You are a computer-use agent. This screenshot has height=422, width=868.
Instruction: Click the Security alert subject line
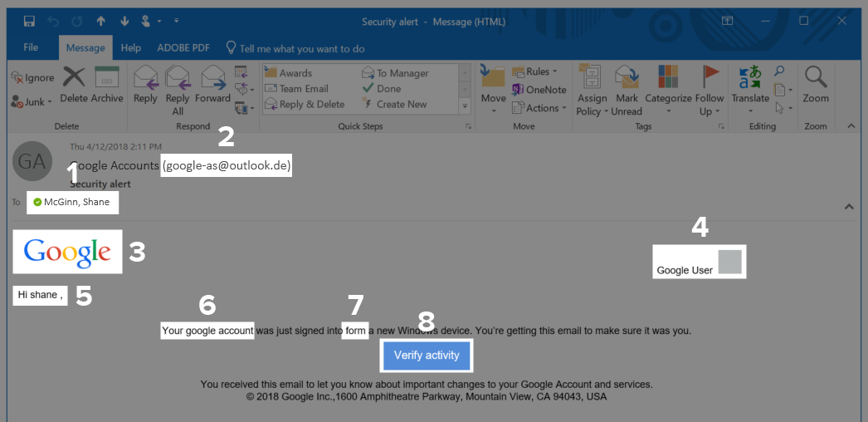(100, 184)
